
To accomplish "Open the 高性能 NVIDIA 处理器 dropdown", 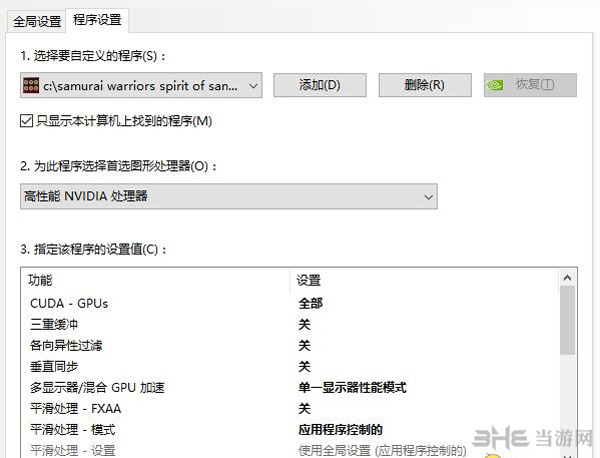I will pyautogui.click(x=228, y=196).
